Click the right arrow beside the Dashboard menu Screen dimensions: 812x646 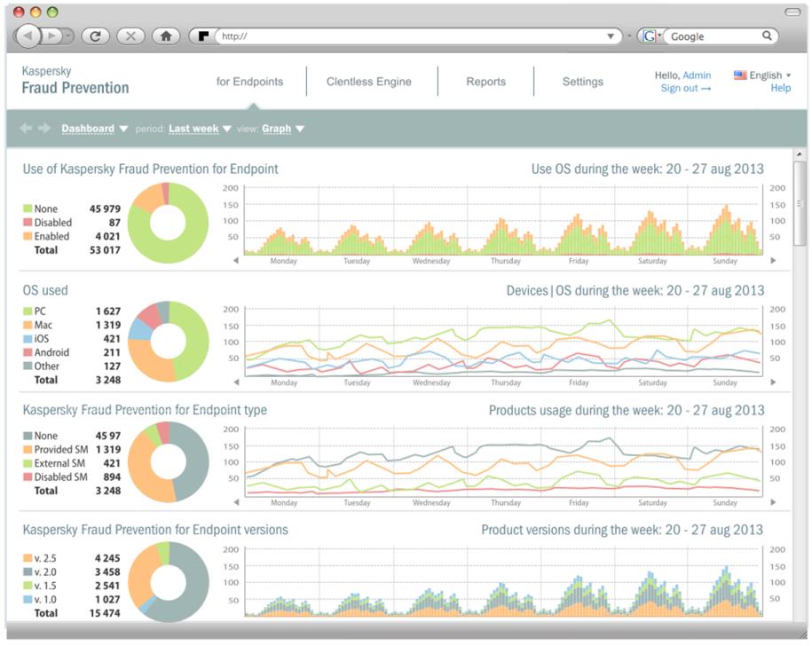44,128
